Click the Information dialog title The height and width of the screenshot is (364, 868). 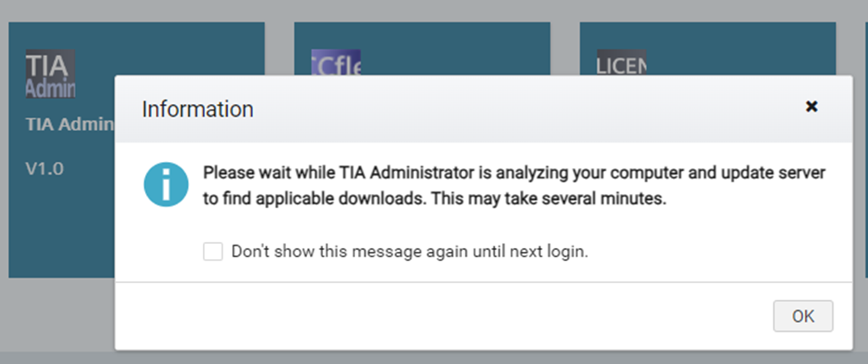(198, 109)
